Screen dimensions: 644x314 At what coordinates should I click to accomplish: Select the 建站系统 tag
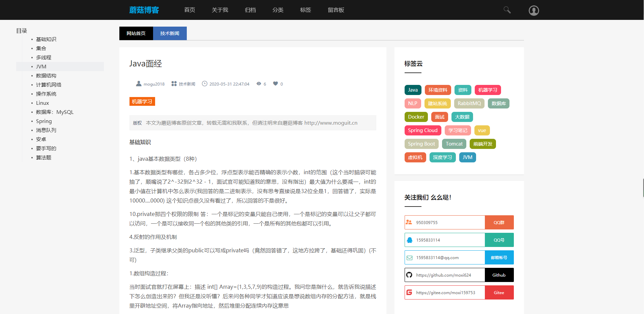pyautogui.click(x=438, y=103)
